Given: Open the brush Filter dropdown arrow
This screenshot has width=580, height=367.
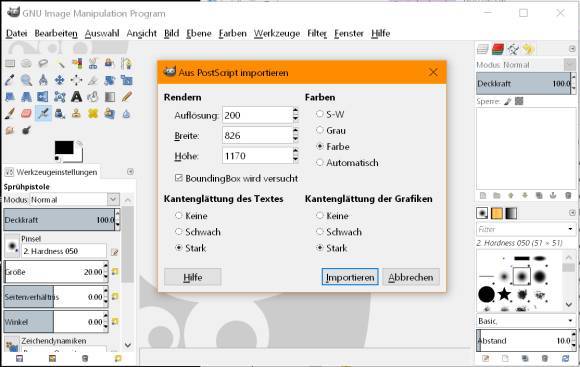Looking at the screenshot, I should (570, 229).
